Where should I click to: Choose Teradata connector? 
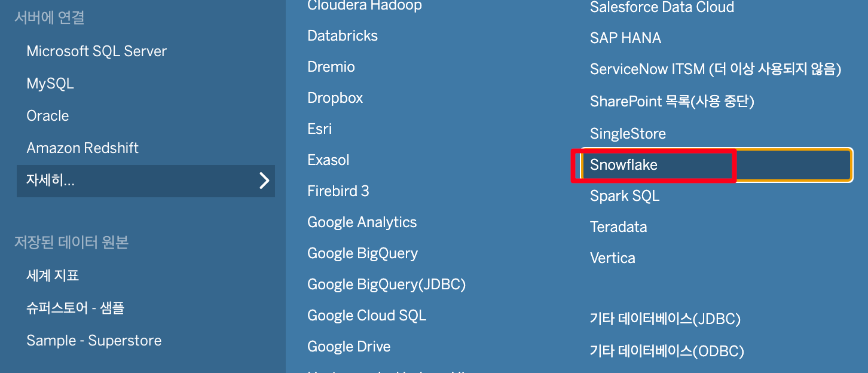click(619, 227)
